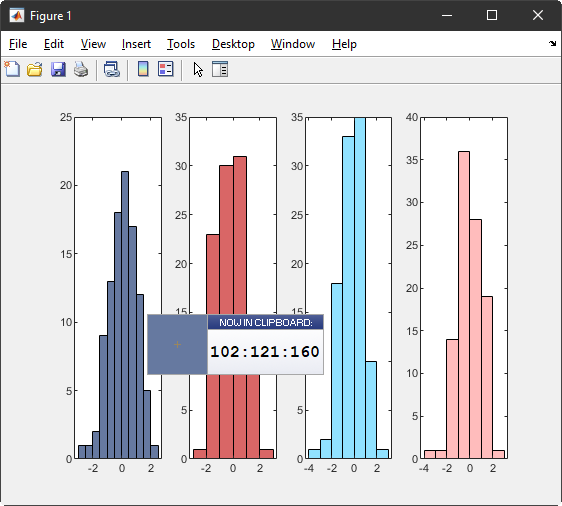The image size is (562, 506).
Task: Open the Window menu
Action: coord(293,44)
